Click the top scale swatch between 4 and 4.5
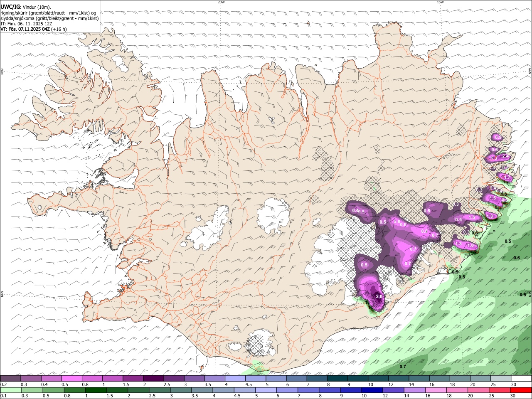 point(236,379)
